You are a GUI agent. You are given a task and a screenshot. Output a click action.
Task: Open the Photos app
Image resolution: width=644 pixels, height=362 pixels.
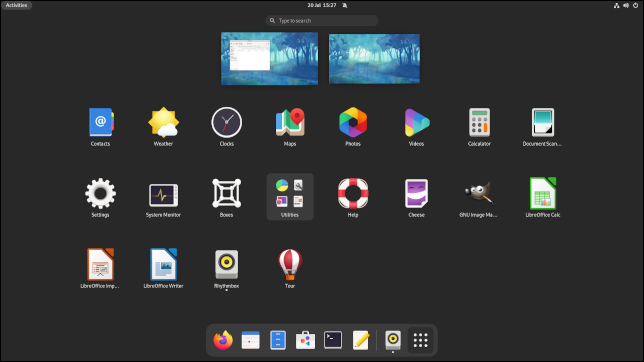(x=353, y=127)
